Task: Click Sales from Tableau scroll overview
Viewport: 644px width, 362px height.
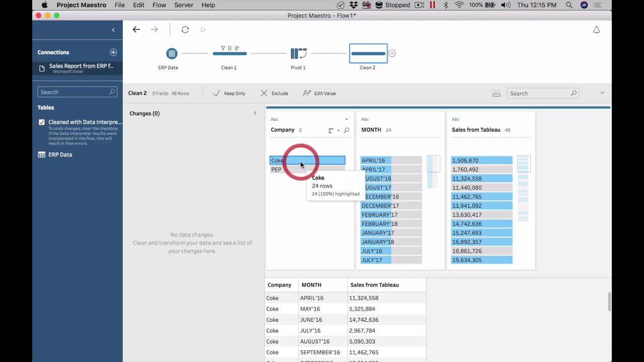Action: (523, 189)
